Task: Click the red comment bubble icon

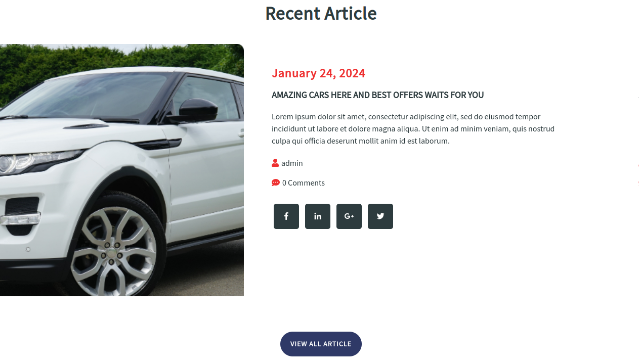Action: (276, 183)
